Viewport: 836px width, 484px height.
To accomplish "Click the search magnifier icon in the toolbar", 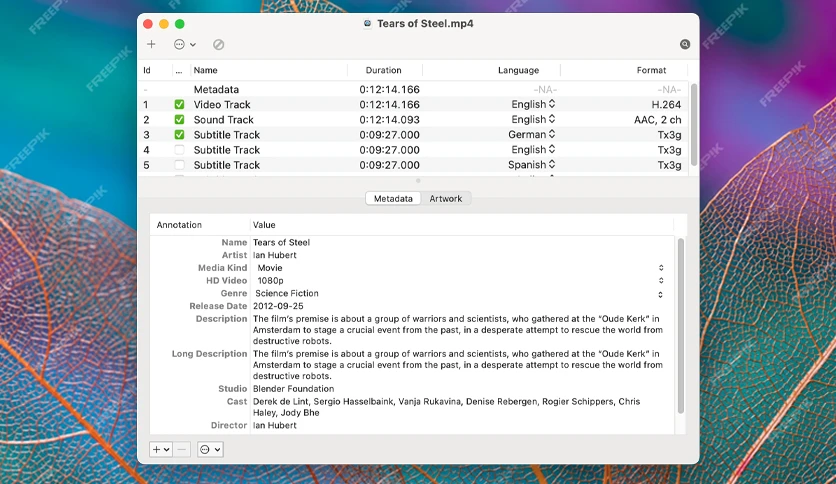I will [x=685, y=44].
